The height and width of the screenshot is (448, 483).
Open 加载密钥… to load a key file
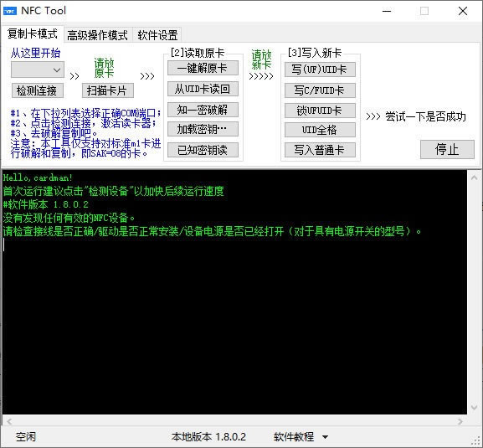coord(203,129)
